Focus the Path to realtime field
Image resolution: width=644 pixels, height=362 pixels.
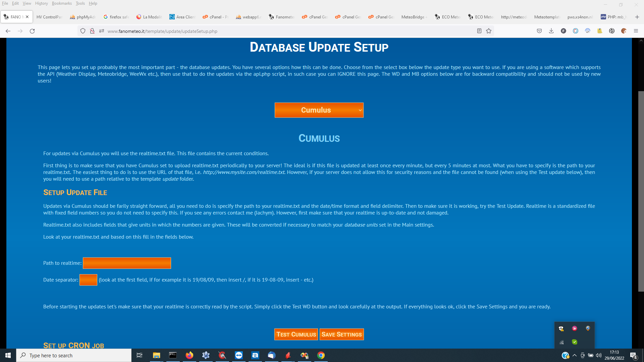(x=127, y=263)
